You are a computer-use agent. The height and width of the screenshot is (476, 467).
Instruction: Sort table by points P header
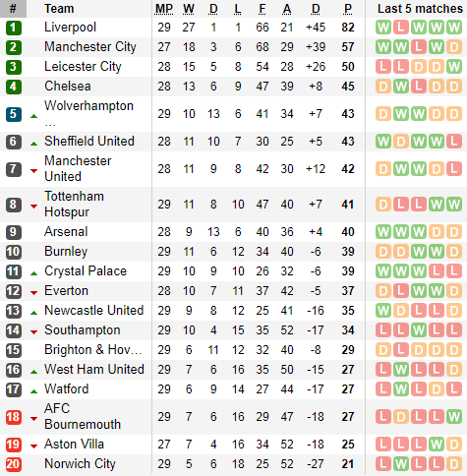click(x=348, y=9)
